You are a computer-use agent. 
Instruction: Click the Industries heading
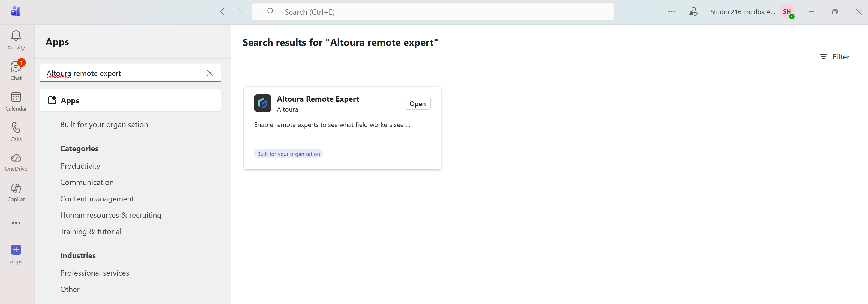[78, 255]
